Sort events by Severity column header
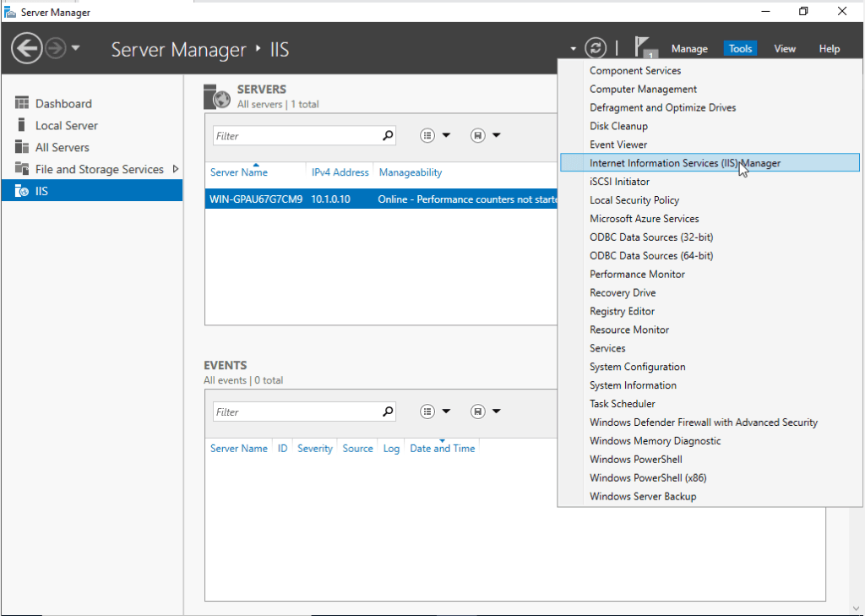 pyautogui.click(x=314, y=449)
